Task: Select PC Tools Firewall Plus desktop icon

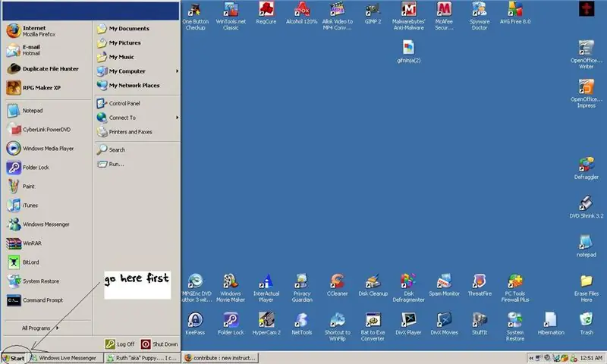Action: (515, 288)
